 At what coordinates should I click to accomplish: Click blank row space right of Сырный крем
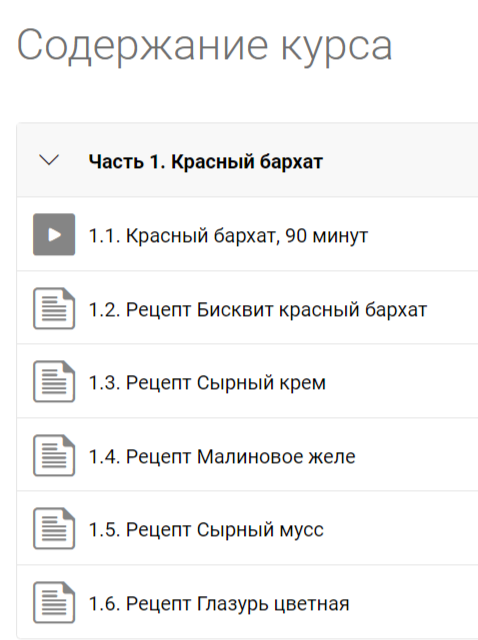[402, 381]
